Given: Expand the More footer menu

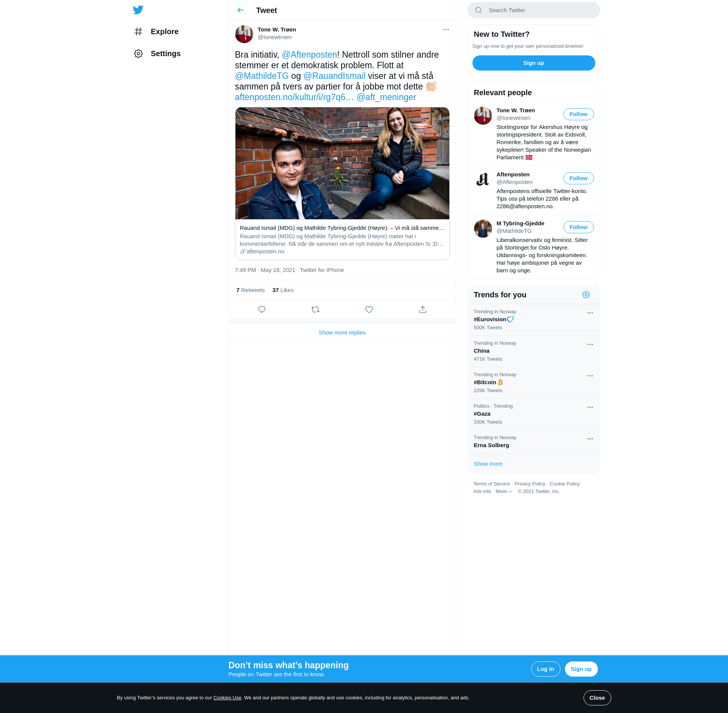Looking at the screenshot, I should pyautogui.click(x=504, y=492).
